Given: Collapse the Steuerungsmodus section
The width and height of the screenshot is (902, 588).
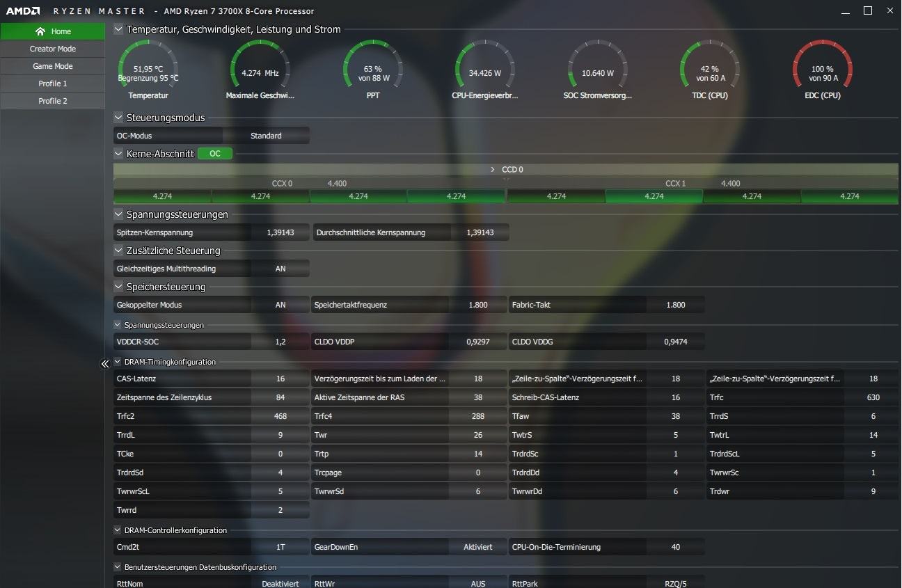Looking at the screenshot, I should 118,118.
